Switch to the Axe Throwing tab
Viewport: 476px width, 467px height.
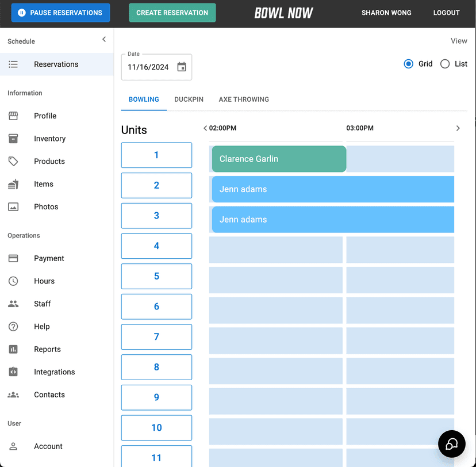click(x=244, y=99)
